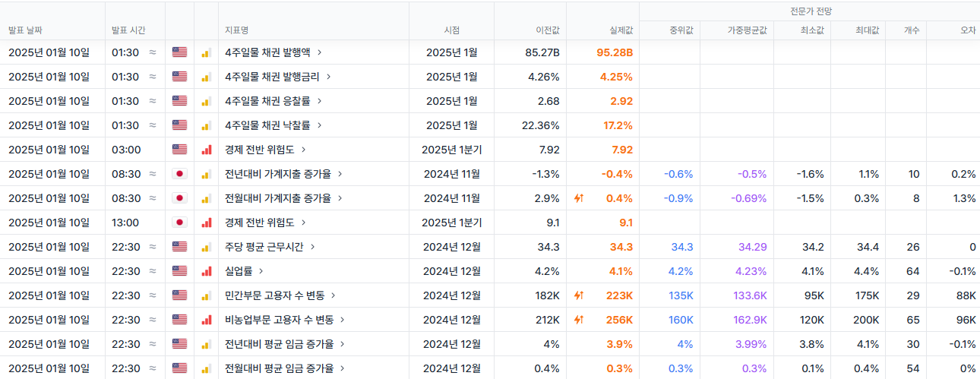This screenshot has height=379, width=980.
Task: Click the 중위값 column header
Action: tap(681, 30)
